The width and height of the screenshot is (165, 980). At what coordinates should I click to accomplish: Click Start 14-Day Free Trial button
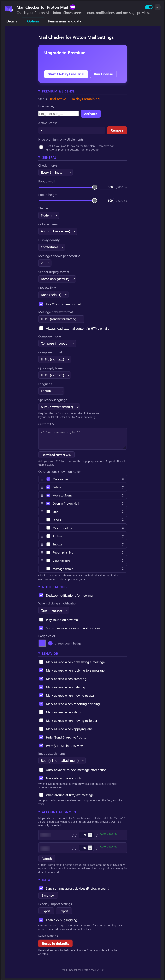(x=66, y=74)
